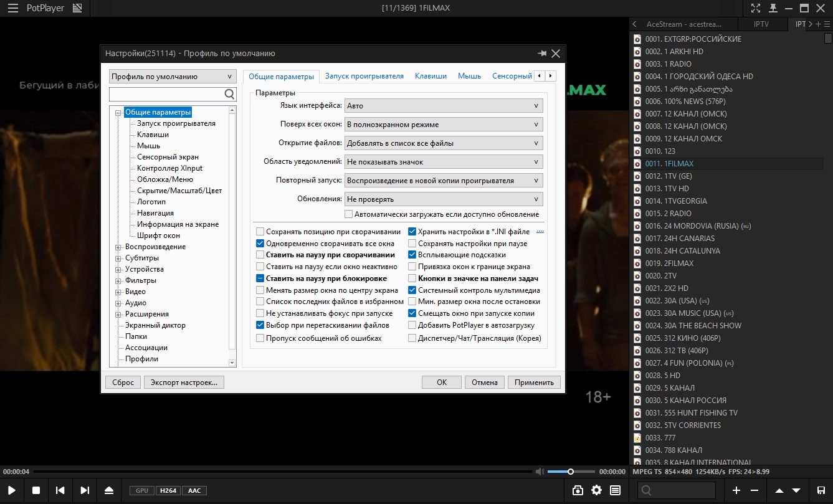Enable 'Сохранять позицию при сворачивании' checkbox
833x504 pixels.
pyautogui.click(x=260, y=232)
